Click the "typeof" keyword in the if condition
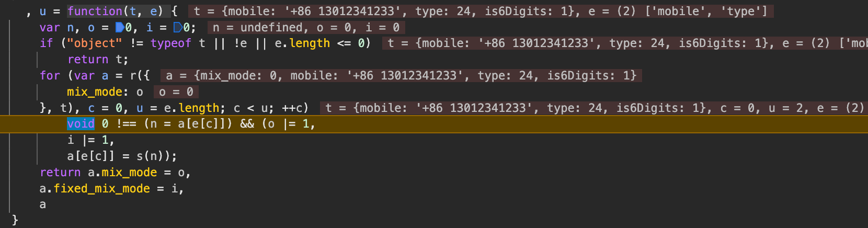 [170, 43]
